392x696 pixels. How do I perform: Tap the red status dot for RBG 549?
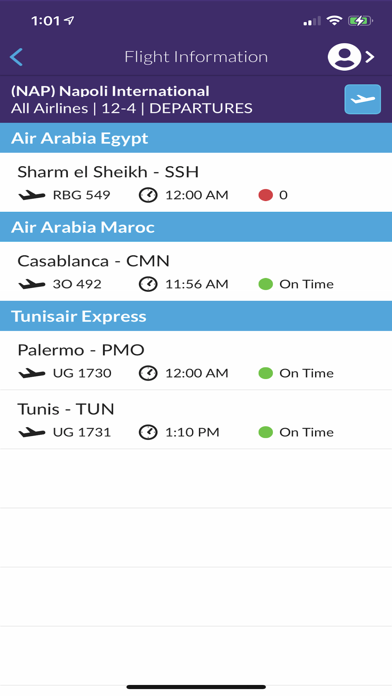[x=265, y=195]
